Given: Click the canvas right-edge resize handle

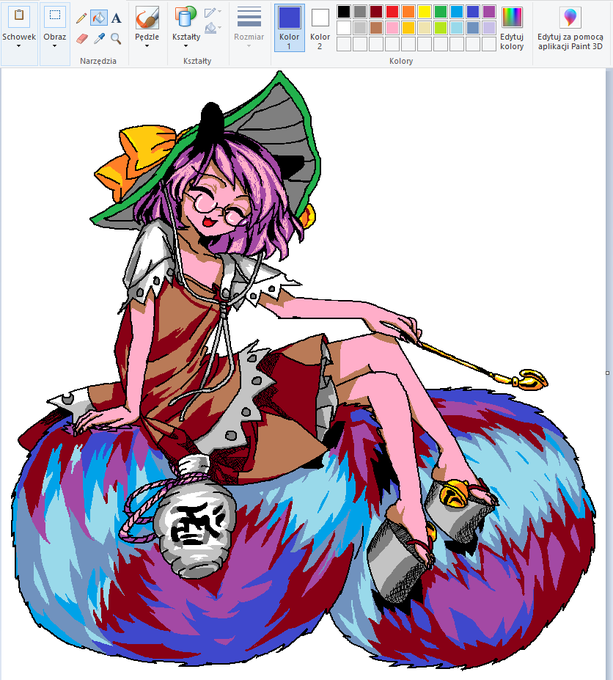Looking at the screenshot, I should pyautogui.click(x=607, y=373).
